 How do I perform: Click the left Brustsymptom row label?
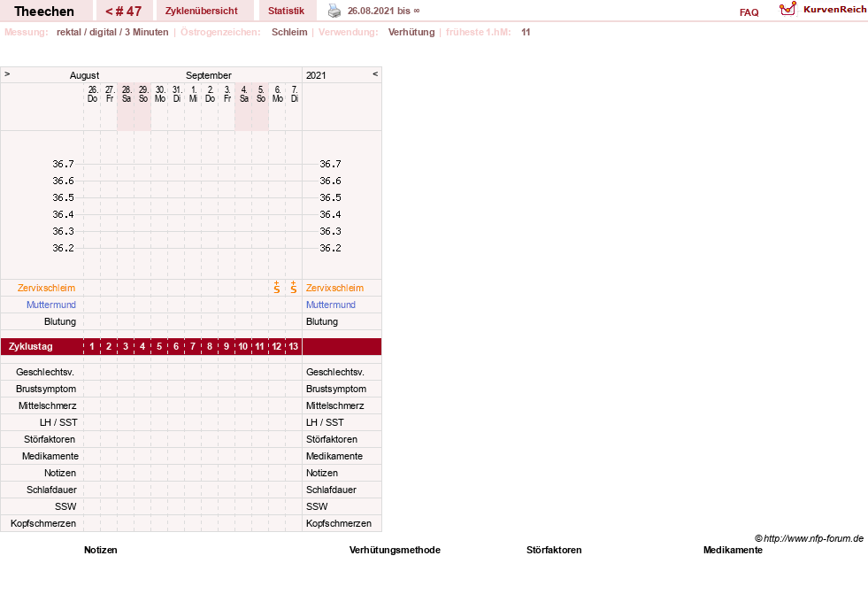[46, 389]
